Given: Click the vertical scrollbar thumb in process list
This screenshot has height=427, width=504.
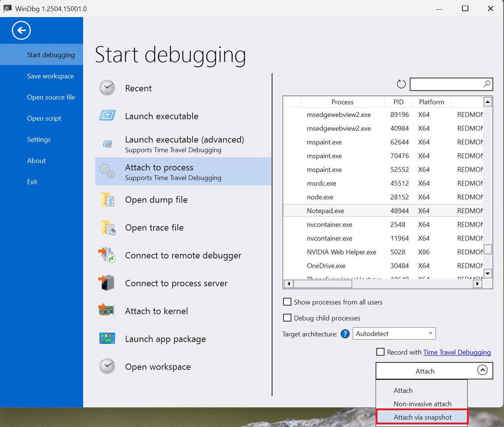Looking at the screenshot, I should coord(488,249).
